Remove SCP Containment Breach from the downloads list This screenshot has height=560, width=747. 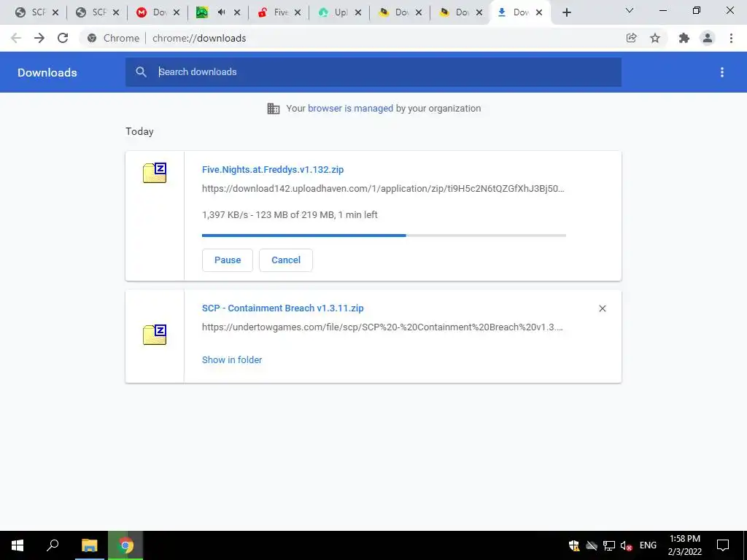[602, 308]
